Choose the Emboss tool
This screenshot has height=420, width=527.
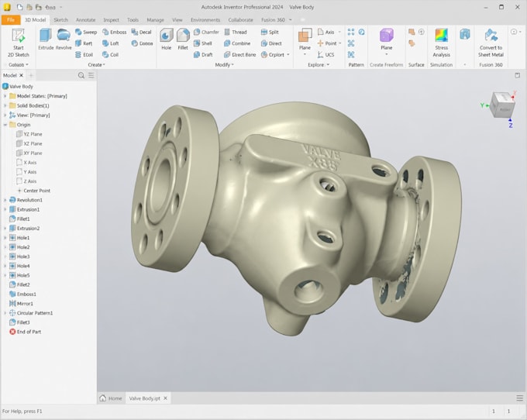114,32
